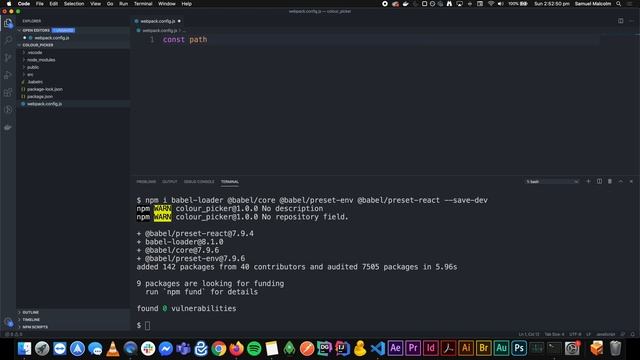
Task: Switch to the Problems panel tab
Action: coord(146,182)
